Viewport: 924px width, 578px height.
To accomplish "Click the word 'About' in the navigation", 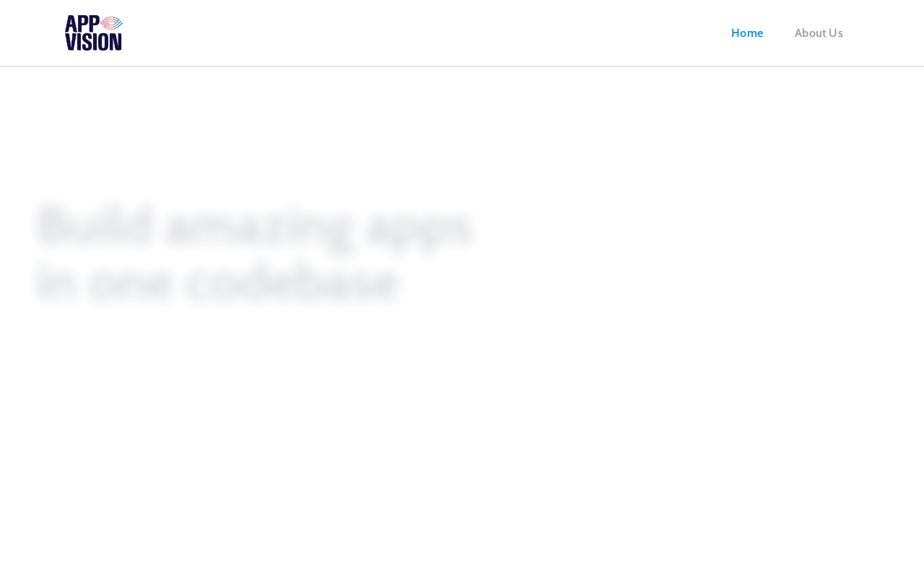I will (x=810, y=33).
